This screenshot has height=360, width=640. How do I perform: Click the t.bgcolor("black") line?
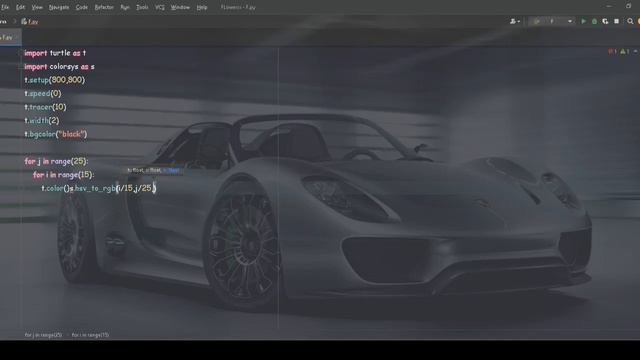pyautogui.click(x=56, y=134)
